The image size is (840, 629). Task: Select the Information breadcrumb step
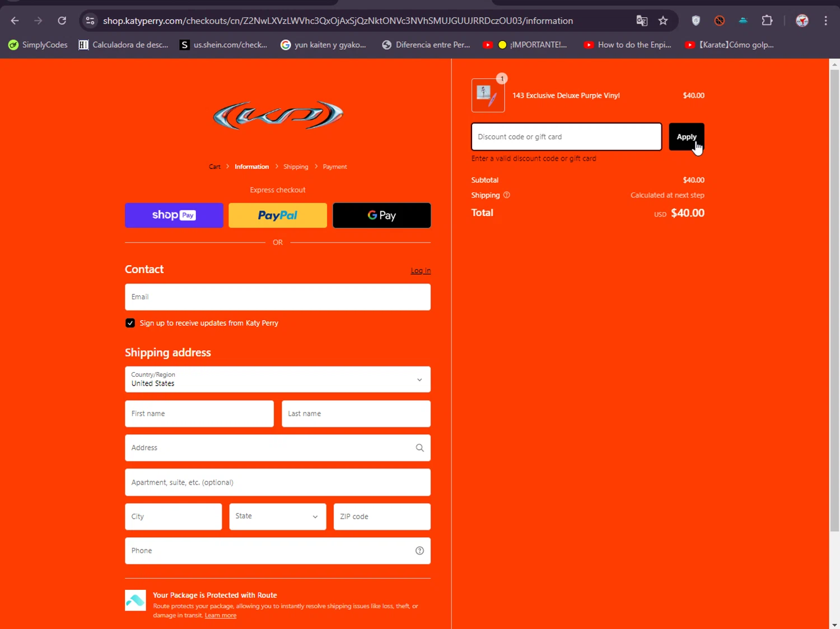251,167
